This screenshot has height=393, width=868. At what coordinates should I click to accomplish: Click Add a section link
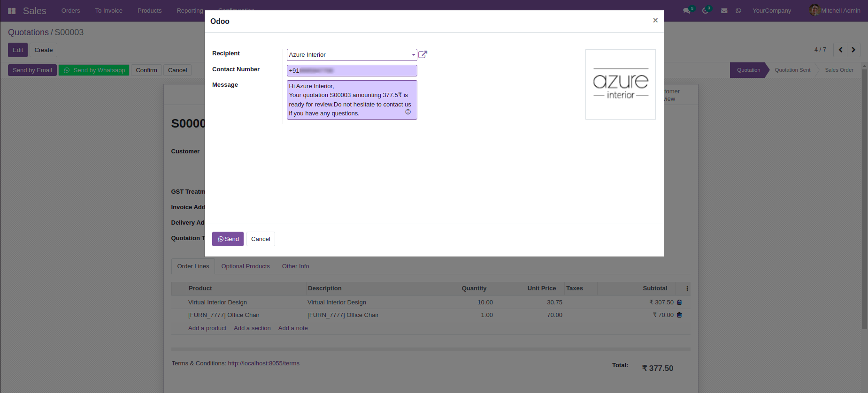[x=252, y=328]
